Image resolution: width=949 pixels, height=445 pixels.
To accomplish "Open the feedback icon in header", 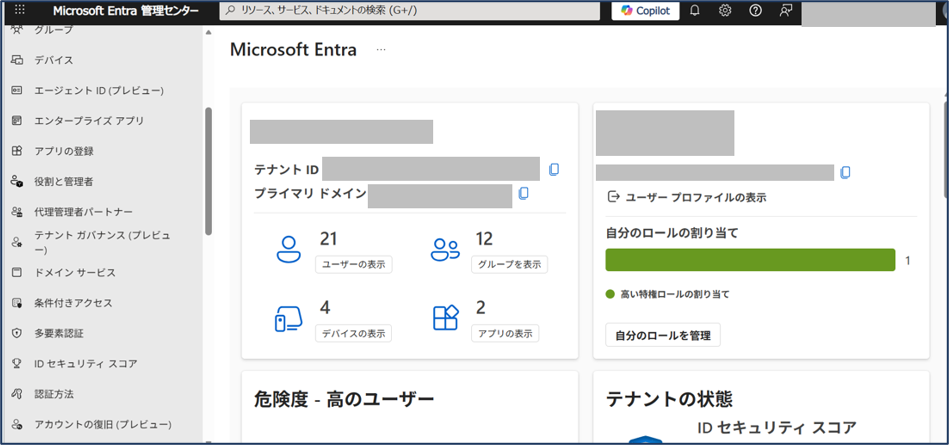I will point(786,10).
